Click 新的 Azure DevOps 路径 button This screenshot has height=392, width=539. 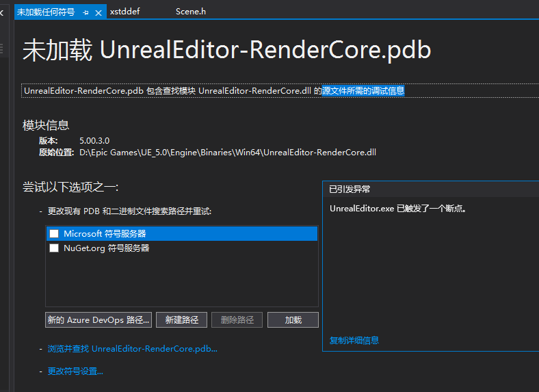98,319
